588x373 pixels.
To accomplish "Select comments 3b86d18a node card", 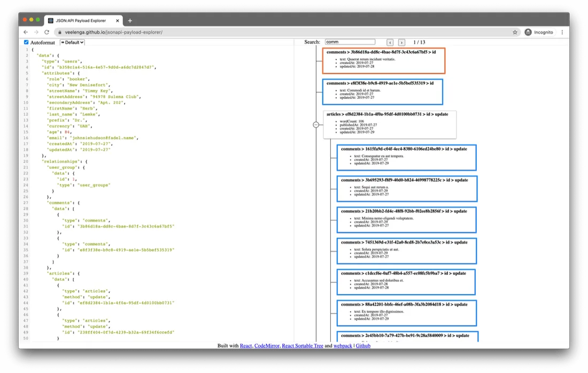I will pyautogui.click(x=384, y=60).
